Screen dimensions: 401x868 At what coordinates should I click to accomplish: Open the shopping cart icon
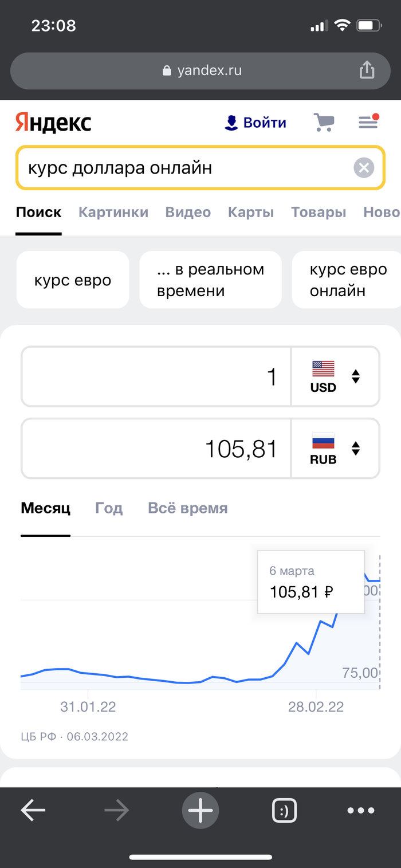coord(324,122)
